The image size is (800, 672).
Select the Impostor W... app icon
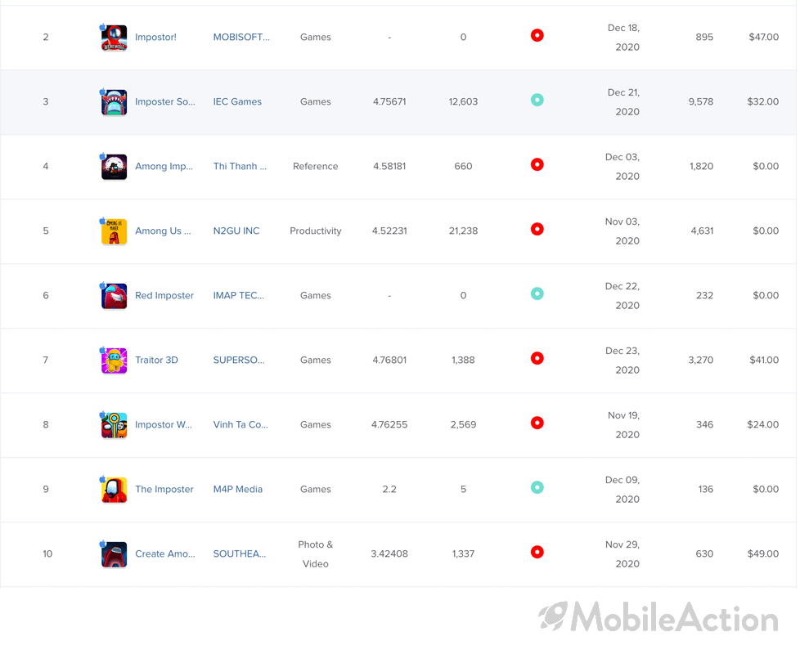point(114,425)
